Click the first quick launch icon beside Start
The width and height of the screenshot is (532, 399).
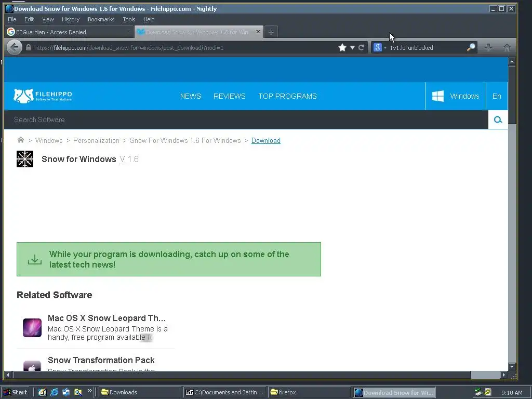tap(42, 392)
